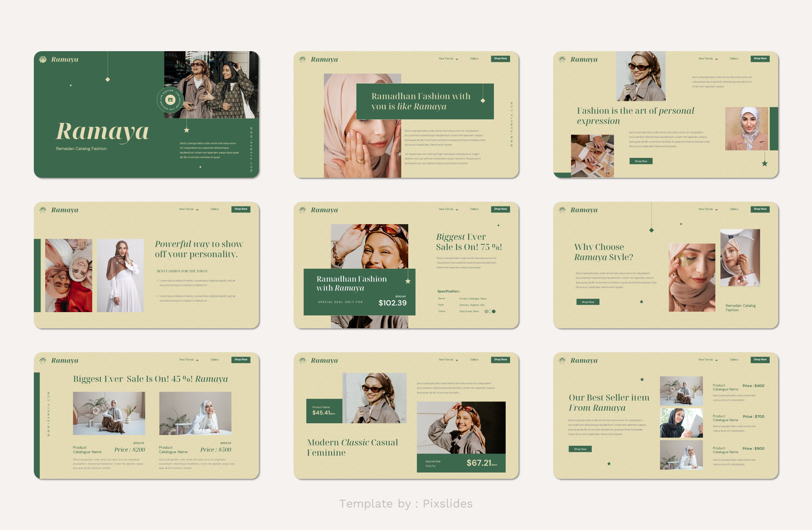Select the dark green colour dot in Specification
812x530 pixels.
tap(494, 311)
